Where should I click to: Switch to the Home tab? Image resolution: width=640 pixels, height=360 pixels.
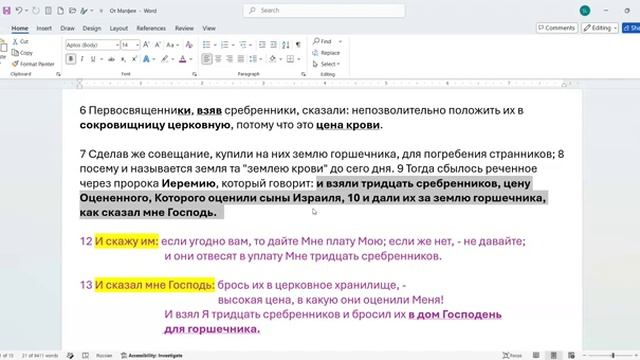click(x=20, y=28)
